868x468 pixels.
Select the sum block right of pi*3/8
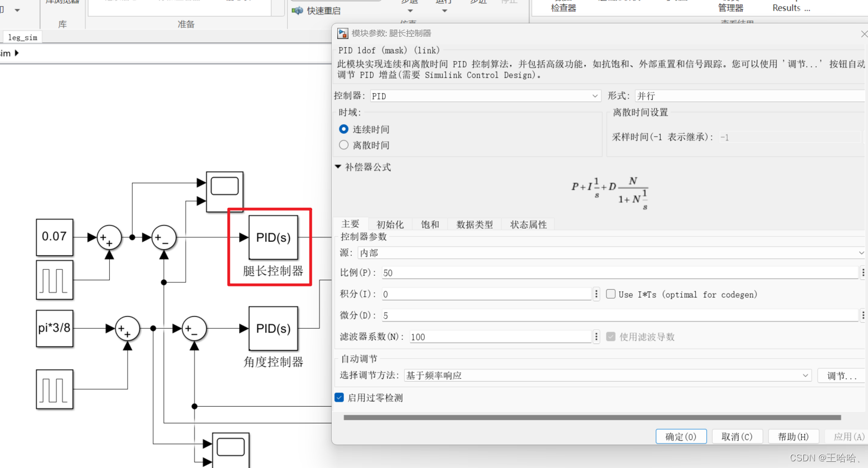pos(127,329)
